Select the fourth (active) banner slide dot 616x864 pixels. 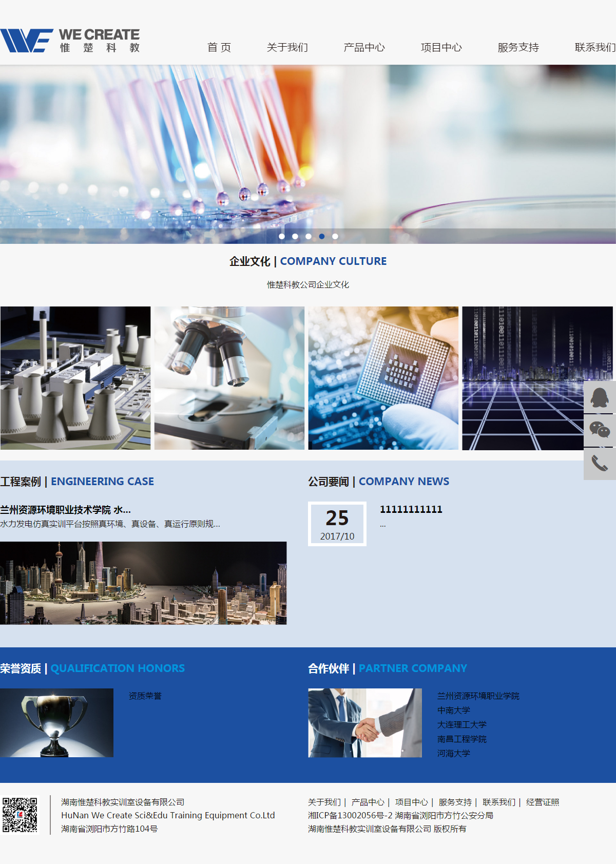coord(322,236)
